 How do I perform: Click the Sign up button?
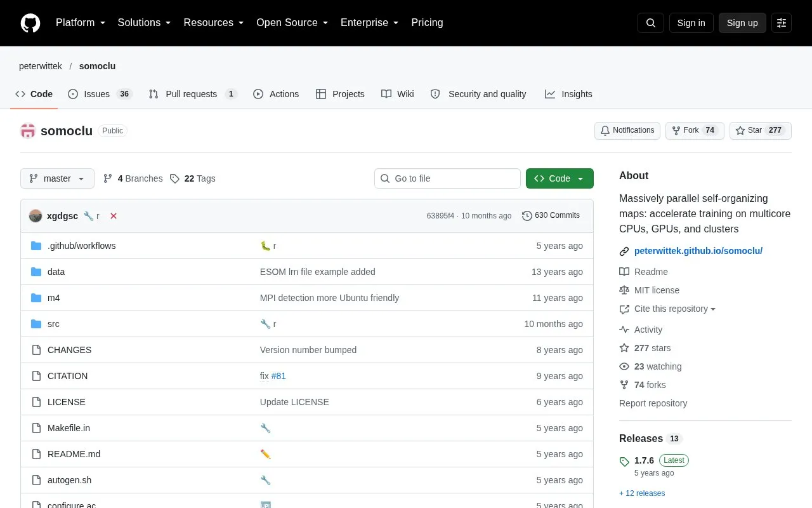pyautogui.click(x=742, y=23)
